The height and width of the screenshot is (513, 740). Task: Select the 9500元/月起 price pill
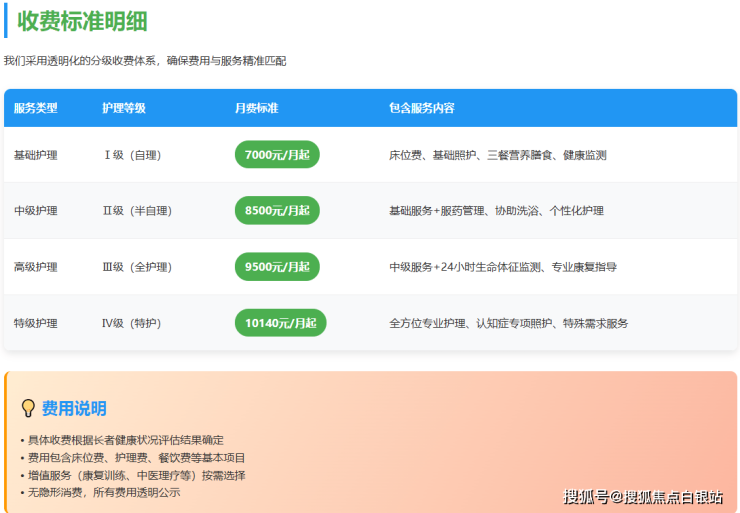(x=277, y=267)
